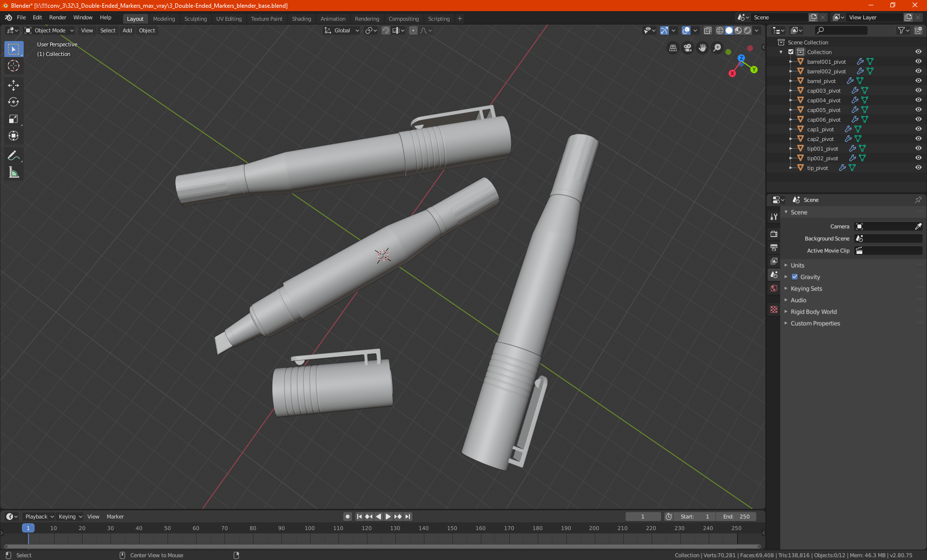Activate the Scale tool
Image resolution: width=927 pixels, height=560 pixels.
point(14,119)
